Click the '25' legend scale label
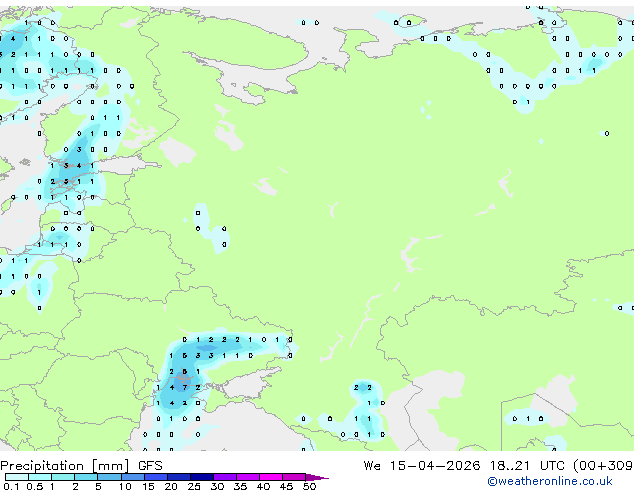 point(194,486)
